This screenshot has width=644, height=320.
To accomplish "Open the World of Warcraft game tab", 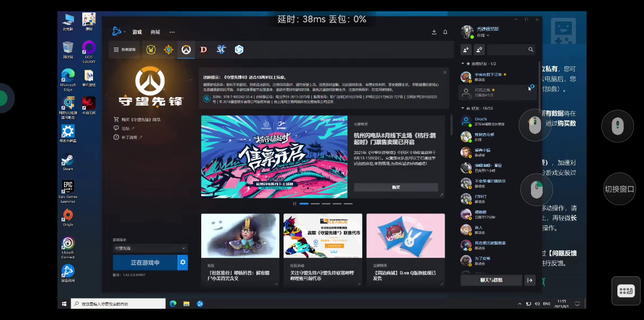I will click(151, 50).
